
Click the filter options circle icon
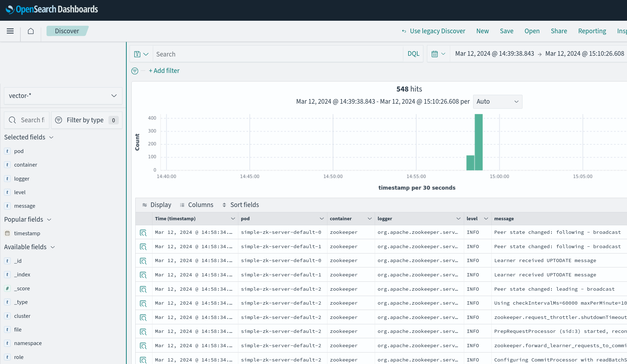135,71
